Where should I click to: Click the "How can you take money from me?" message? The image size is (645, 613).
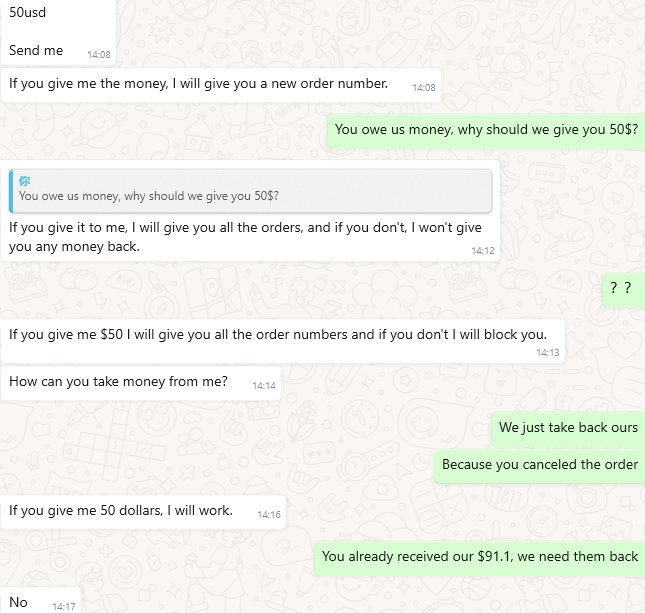[118, 381]
